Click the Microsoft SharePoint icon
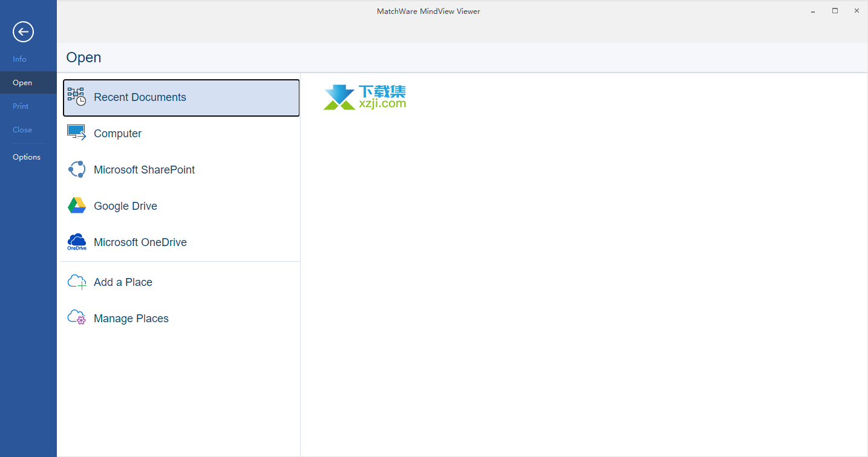 coord(77,169)
